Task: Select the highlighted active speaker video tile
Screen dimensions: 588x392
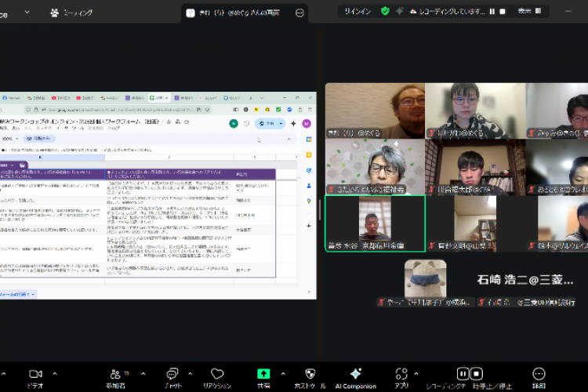Action: click(375, 223)
